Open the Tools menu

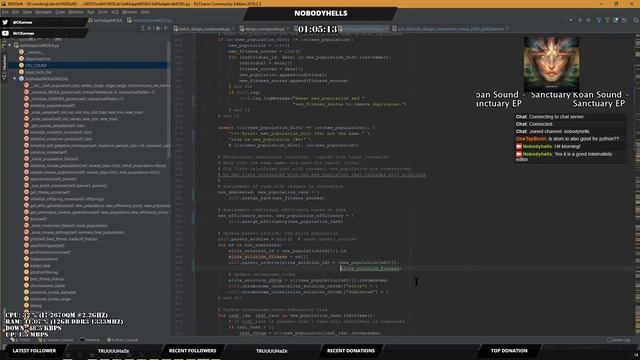coord(102,12)
